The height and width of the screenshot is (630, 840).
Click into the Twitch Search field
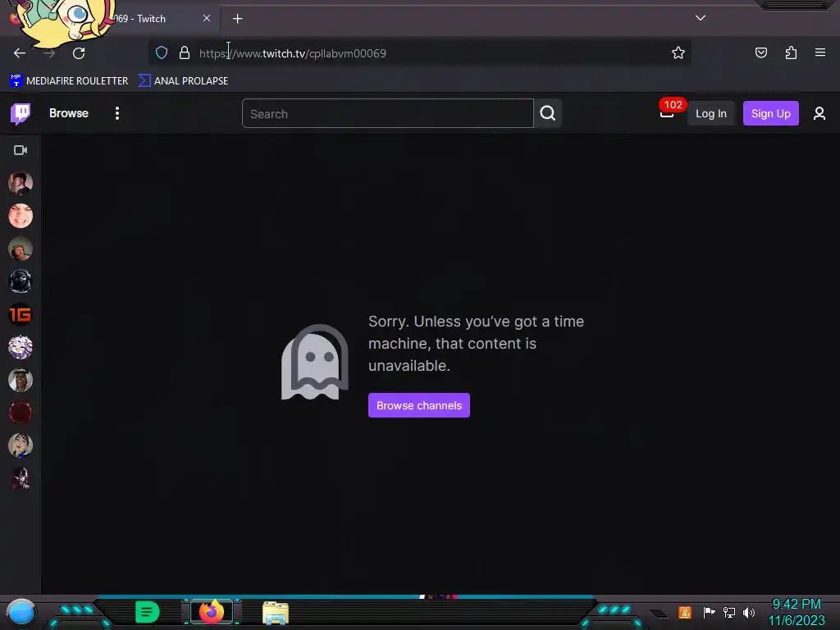pos(387,113)
